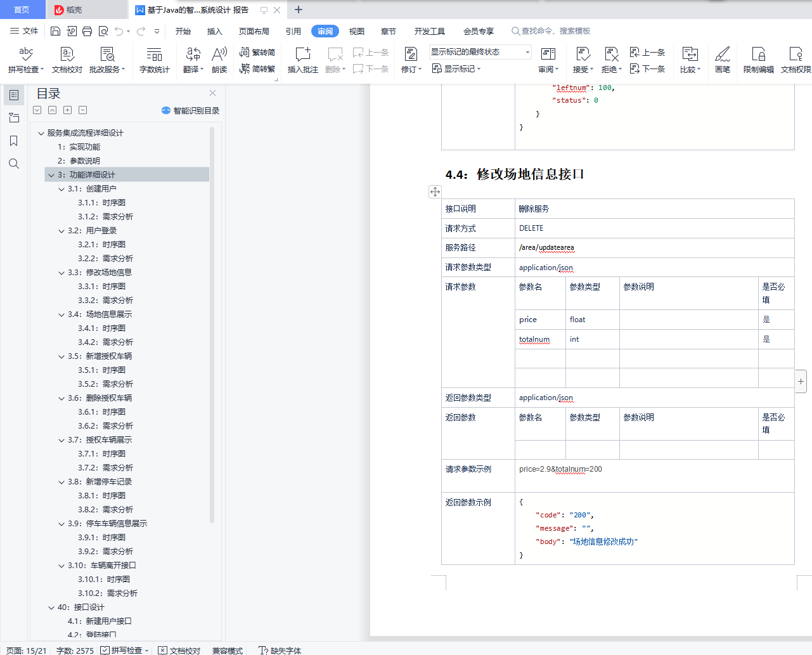This screenshot has height=655, width=812.
Task: Click the table move handle icon
Action: click(x=435, y=191)
